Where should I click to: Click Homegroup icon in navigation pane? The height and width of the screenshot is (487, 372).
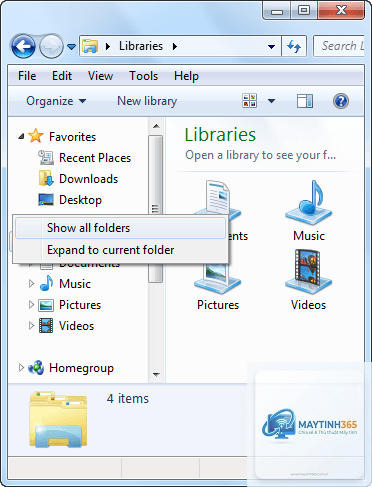tap(36, 368)
